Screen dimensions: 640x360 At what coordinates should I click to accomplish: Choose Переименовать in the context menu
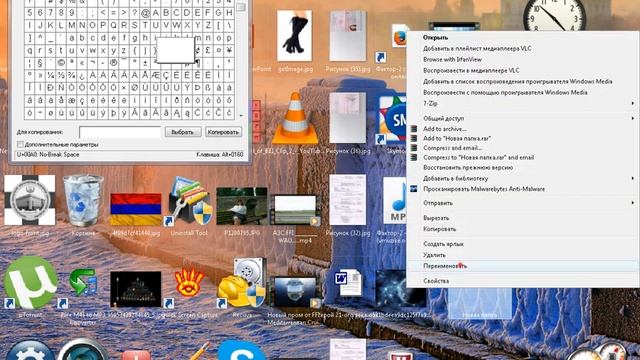522,266
